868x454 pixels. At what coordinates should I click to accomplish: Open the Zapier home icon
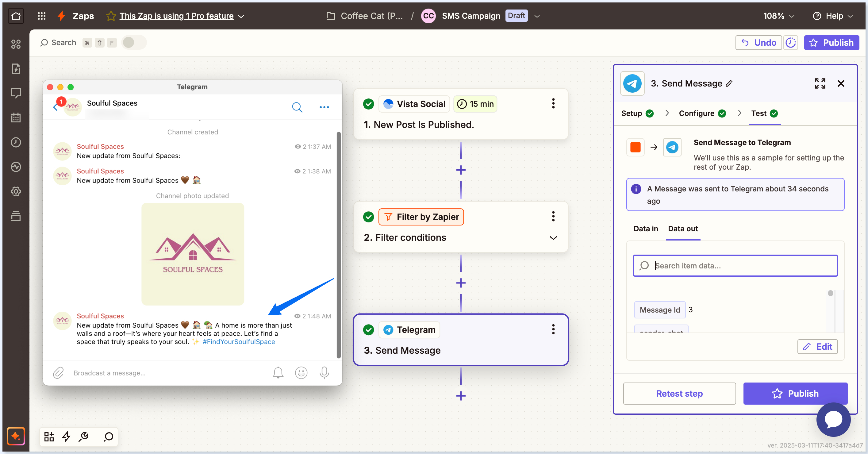(x=16, y=16)
